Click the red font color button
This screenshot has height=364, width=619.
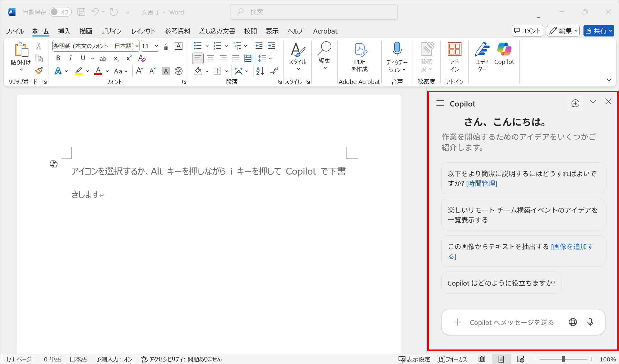pyautogui.click(x=98, y=71)
